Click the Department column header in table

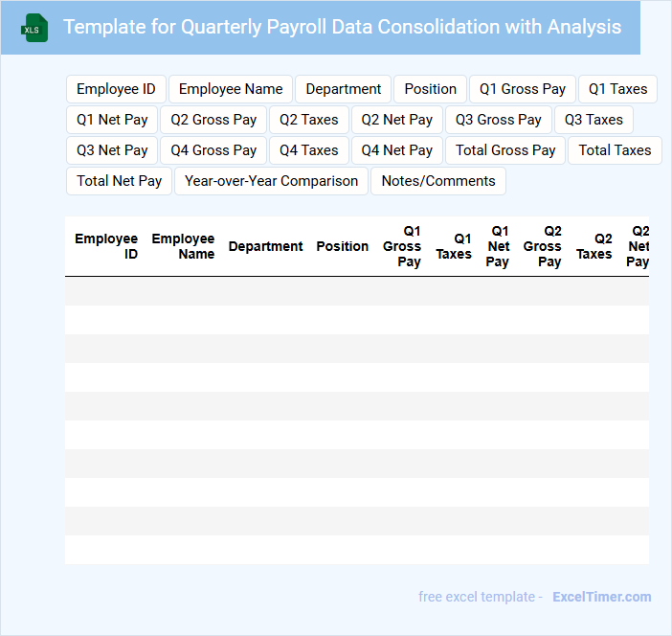coord(265,246)
